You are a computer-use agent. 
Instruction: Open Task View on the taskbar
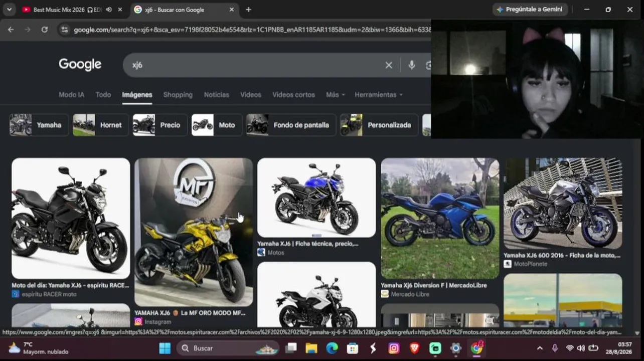click(x=291, y=348)
